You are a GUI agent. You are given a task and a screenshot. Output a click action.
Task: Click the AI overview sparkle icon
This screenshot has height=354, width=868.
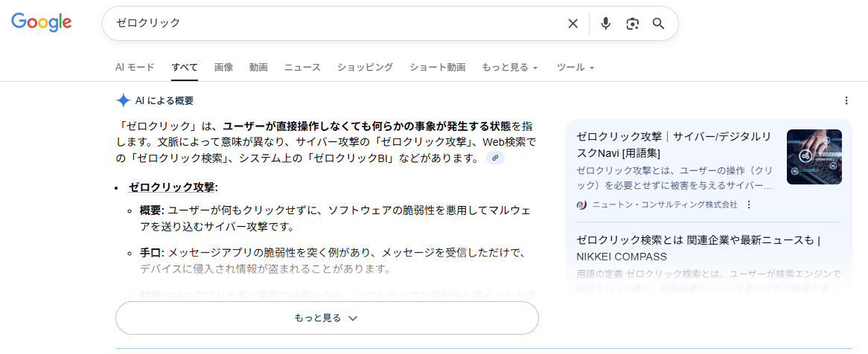pyautogui.click(x=123, y=100)
